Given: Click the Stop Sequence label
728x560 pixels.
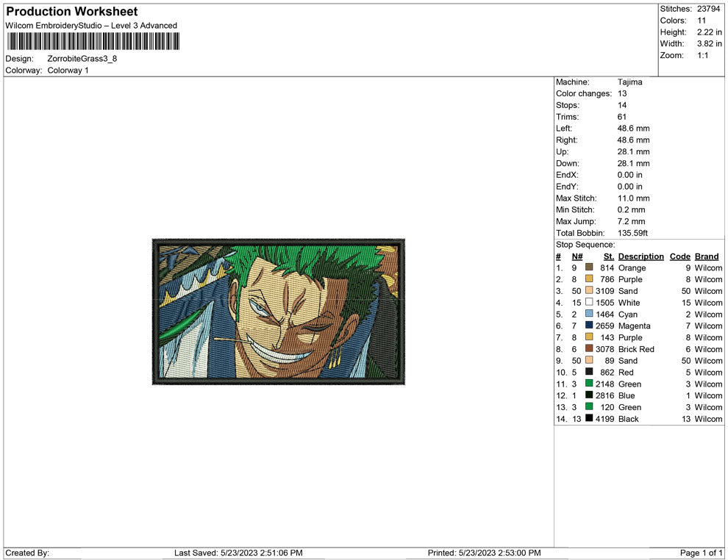Looking at the screenshot, I should 585,245.
